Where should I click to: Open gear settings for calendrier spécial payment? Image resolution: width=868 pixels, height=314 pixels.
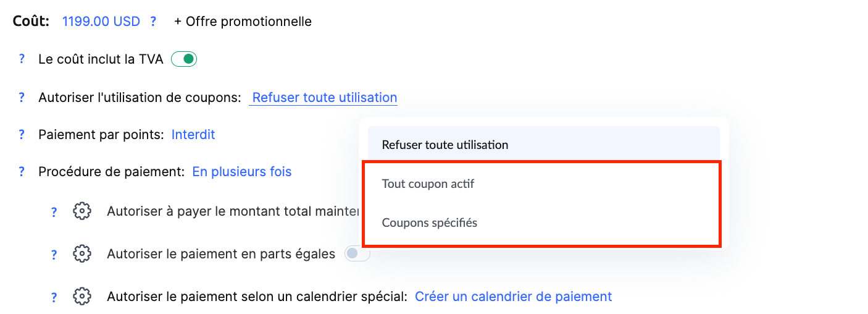(x=81, y=297)
